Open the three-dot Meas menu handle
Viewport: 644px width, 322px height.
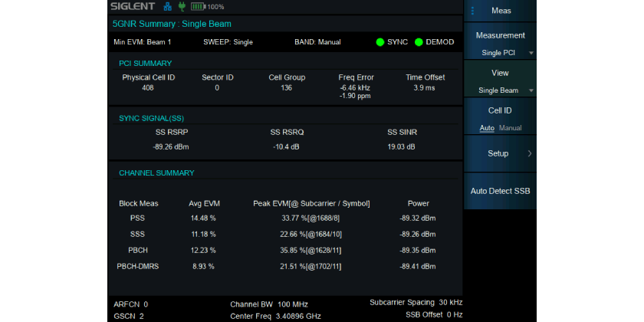(472, 11)
